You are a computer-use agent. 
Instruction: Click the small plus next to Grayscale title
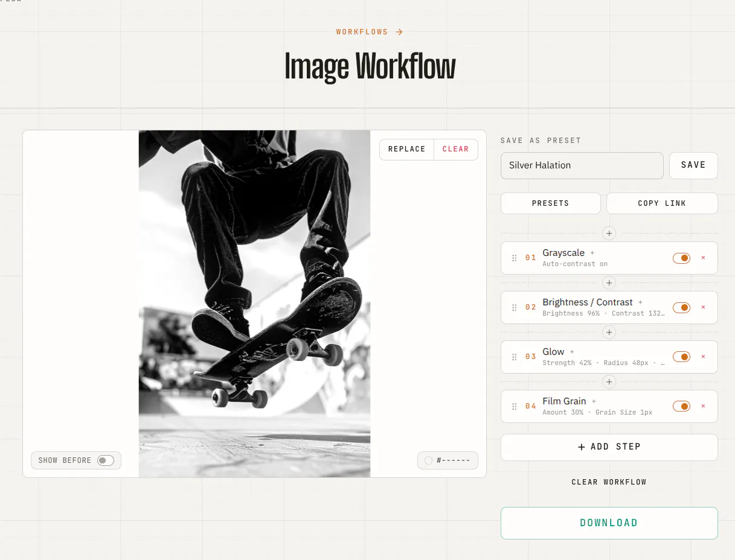click(x=592, y=253)
